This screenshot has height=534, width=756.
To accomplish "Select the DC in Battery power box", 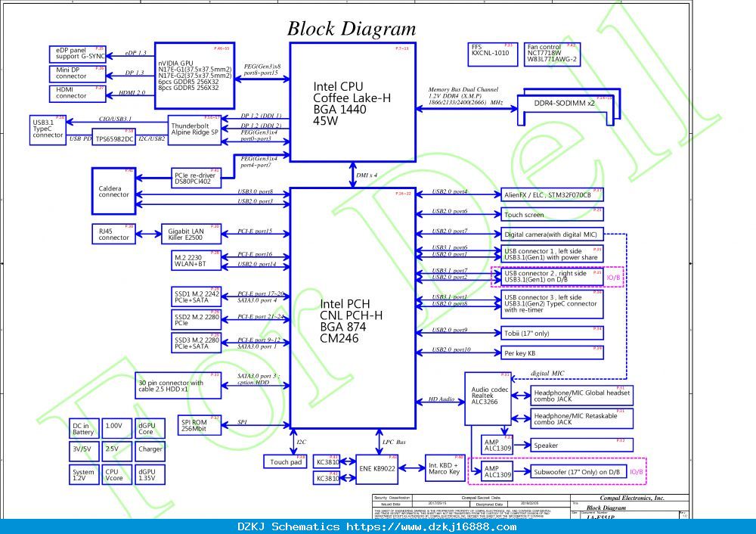I will (84, 428).
